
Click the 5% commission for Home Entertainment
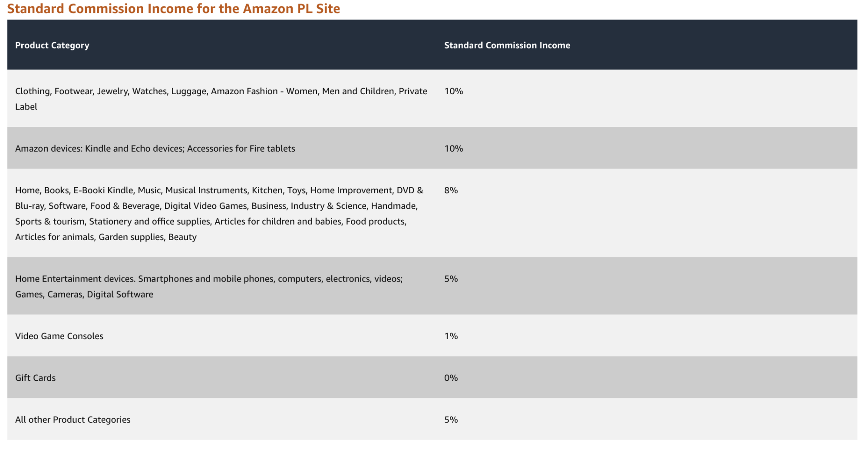tap(451, 279)
